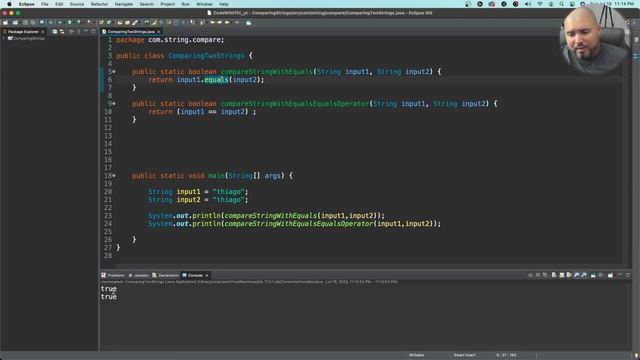Click the == operator on line 10

pos(212,112)
